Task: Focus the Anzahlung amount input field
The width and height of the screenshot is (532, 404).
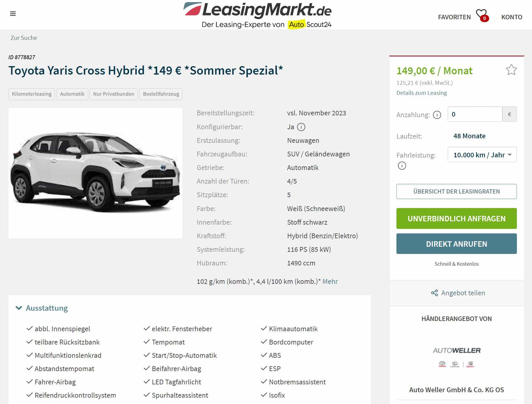Action: pos(475,114)
